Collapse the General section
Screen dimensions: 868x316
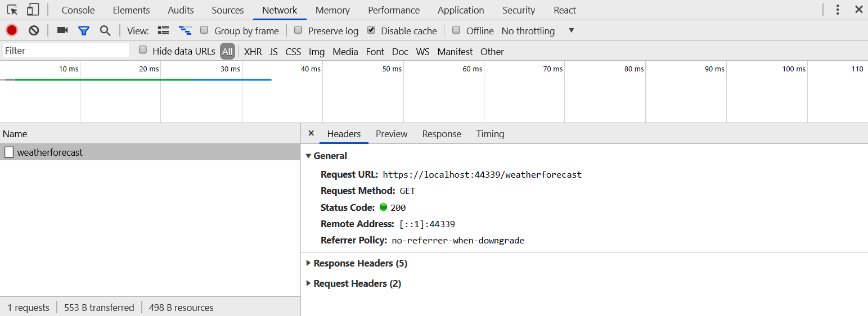(x=308, y=156)
